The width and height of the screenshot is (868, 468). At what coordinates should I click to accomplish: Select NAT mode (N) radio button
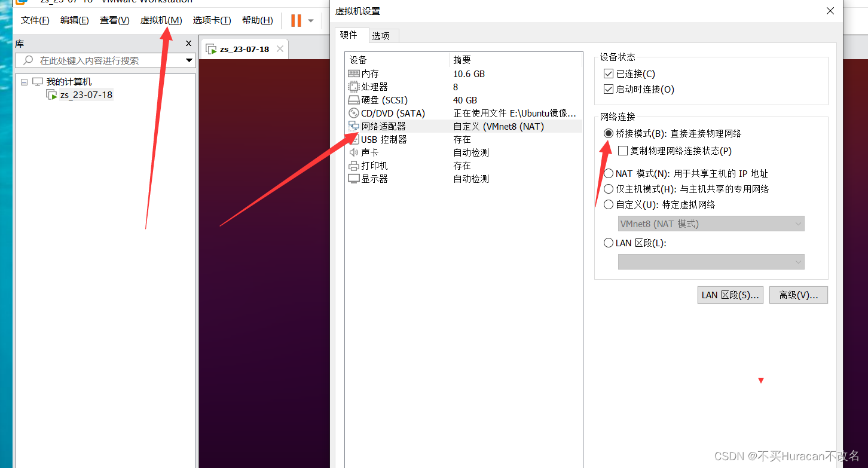coord(609,173)
